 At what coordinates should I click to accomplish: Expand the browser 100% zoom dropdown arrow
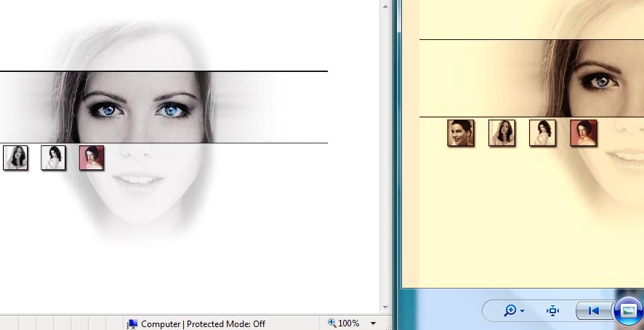[373, 324]
